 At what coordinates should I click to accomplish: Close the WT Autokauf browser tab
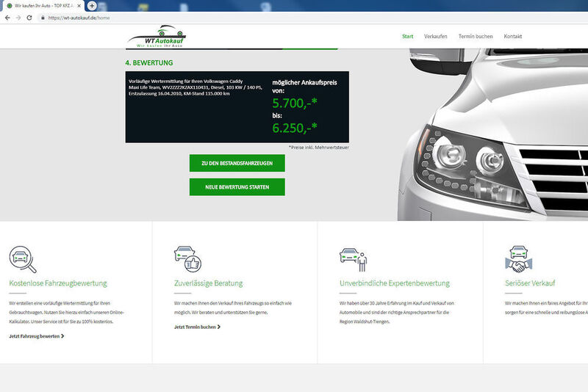[x=79, y=6]
